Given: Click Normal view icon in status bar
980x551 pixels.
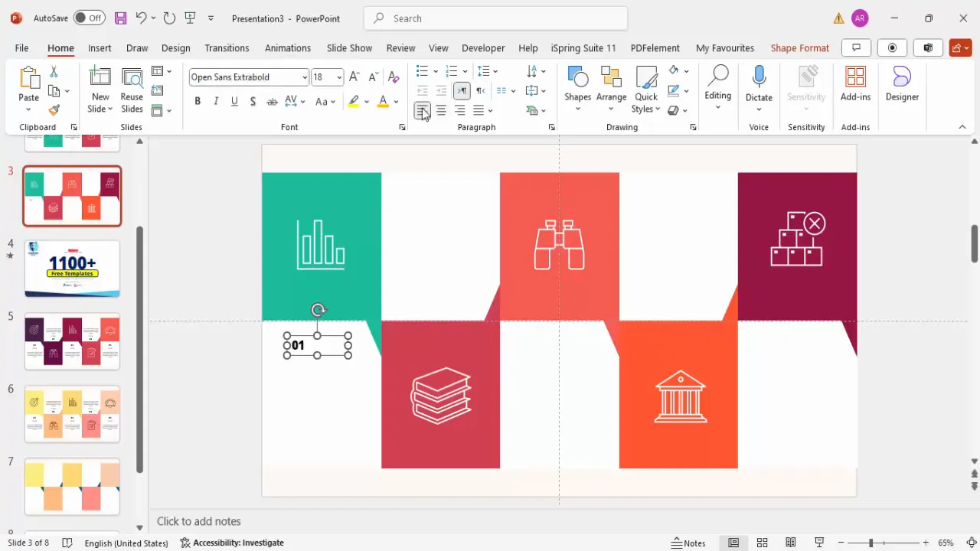Looking at the screenshot, I should (733, 543).
